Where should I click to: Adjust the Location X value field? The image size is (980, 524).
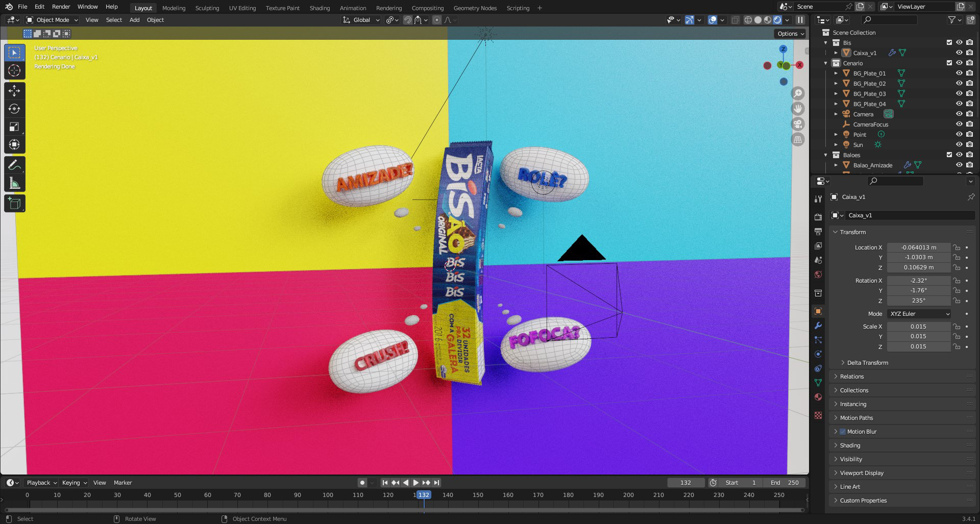click(918, 247)
